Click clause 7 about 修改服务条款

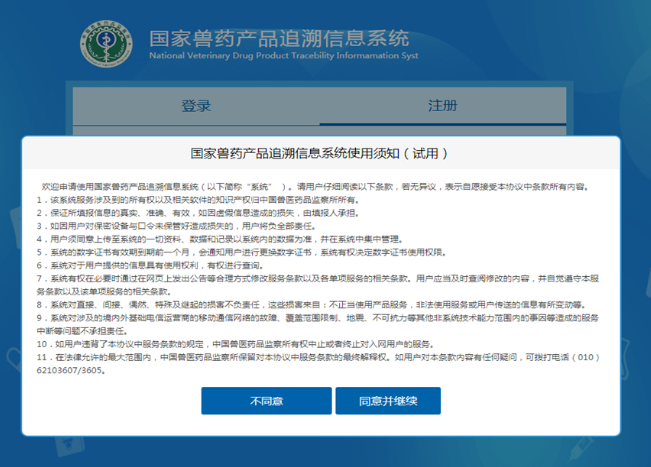(x=318, y=285)
